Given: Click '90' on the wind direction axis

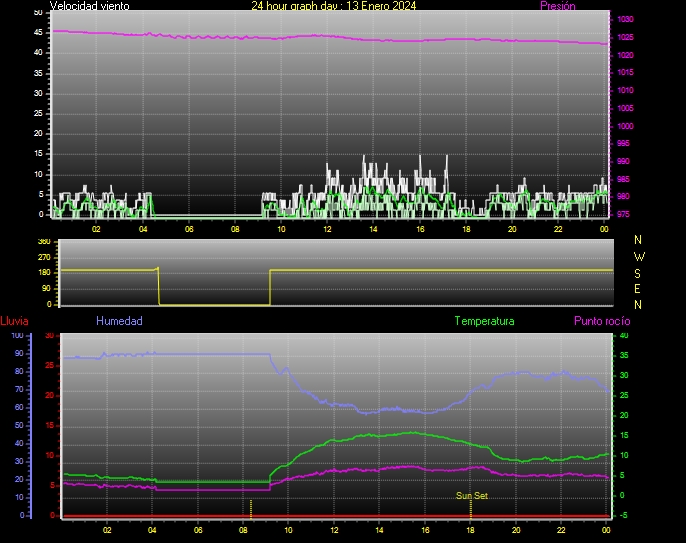Looking at the screenshot, I should [x=46, y=288].
